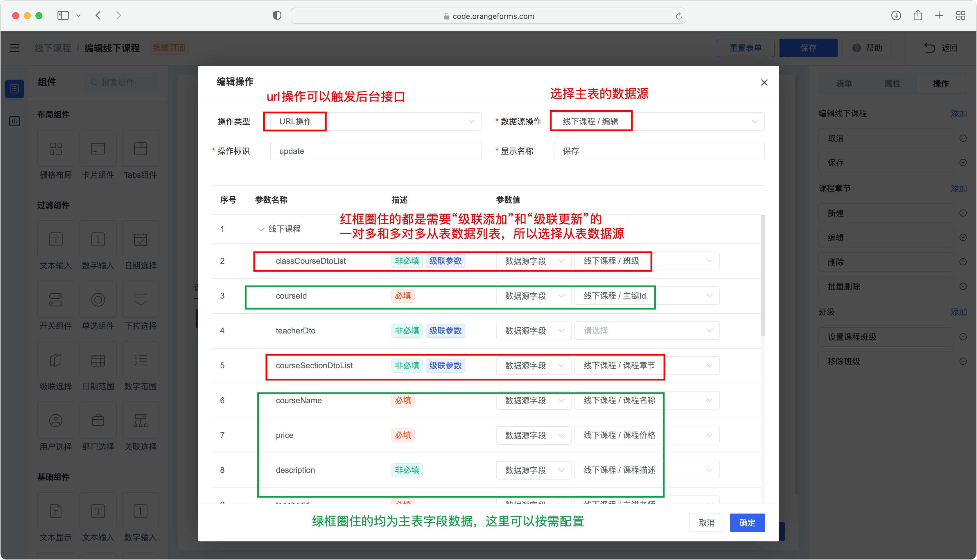Click the dialog parameter list scrollbar

click(x=762, y=275)
